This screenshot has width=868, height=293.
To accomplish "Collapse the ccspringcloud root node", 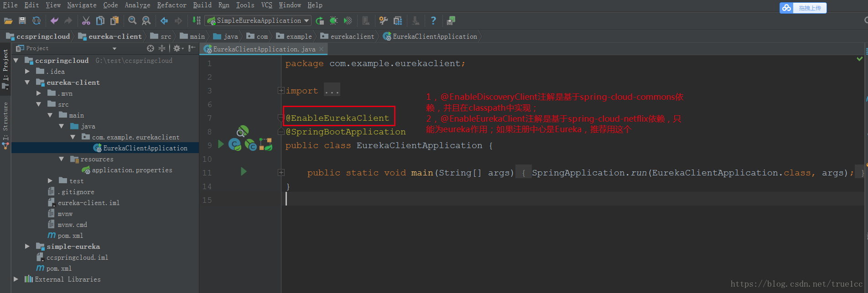I will 16,61.
